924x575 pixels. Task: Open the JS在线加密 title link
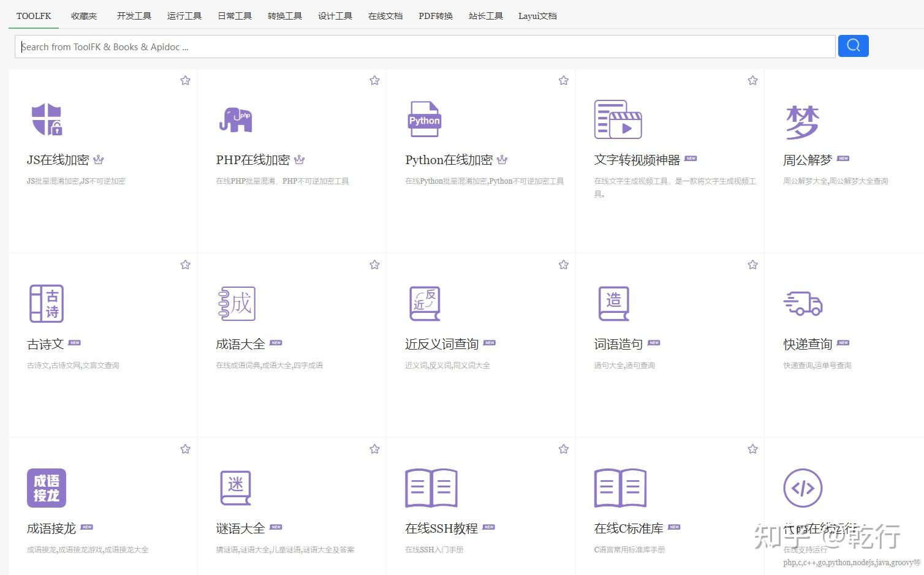coord(58,160)
